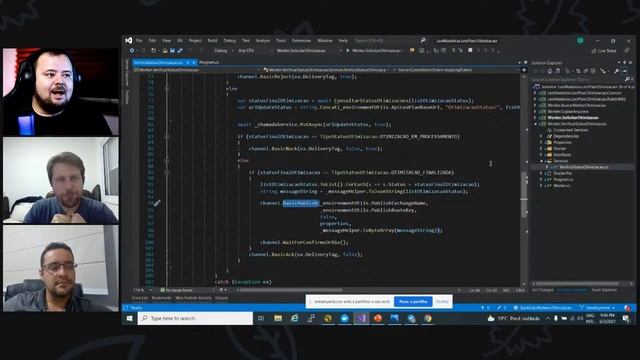Click the screwdriver icon in the editor margin
The image size is (640, 360).
tap(157, 203)
